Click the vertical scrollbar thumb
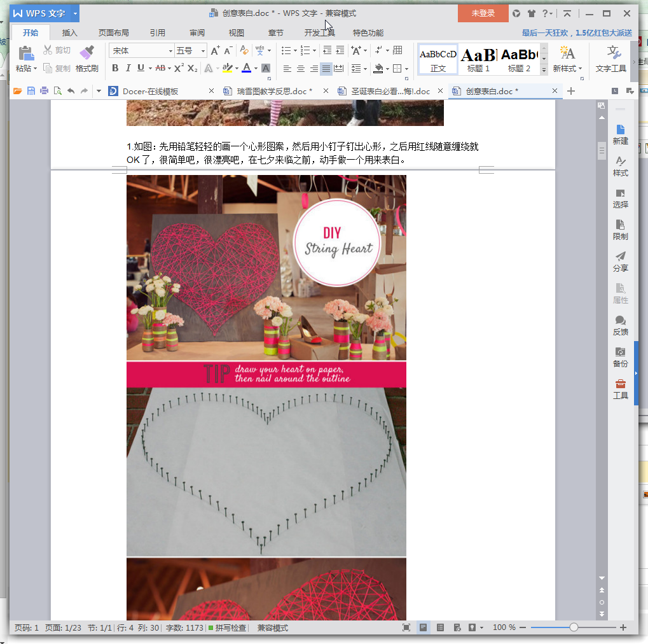 tap(602, 151)
